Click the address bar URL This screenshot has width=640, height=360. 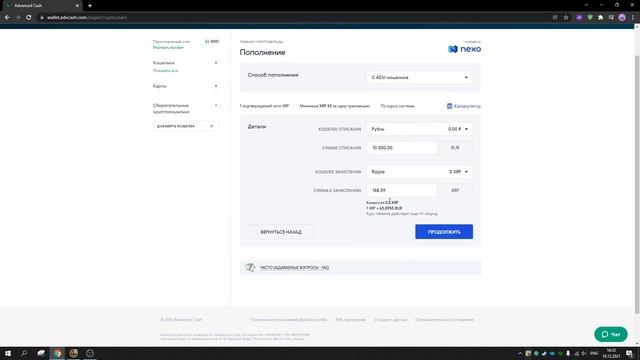coord(87,18)
